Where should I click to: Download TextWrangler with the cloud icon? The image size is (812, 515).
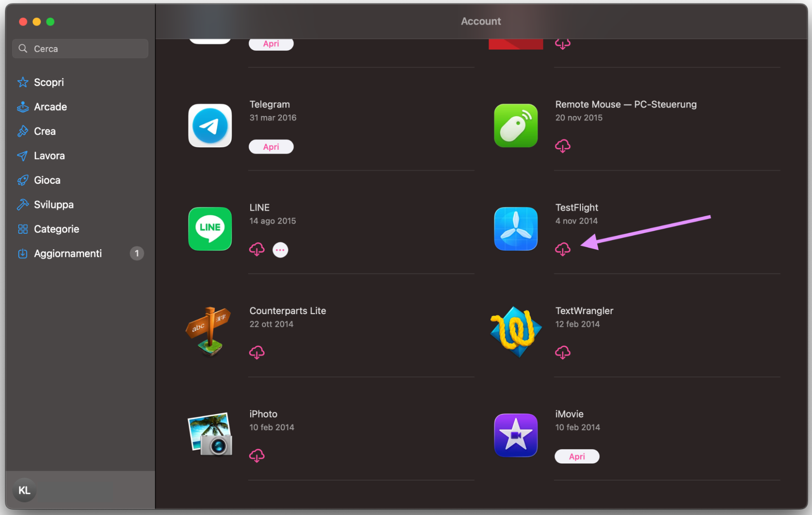tap(563, 352)
